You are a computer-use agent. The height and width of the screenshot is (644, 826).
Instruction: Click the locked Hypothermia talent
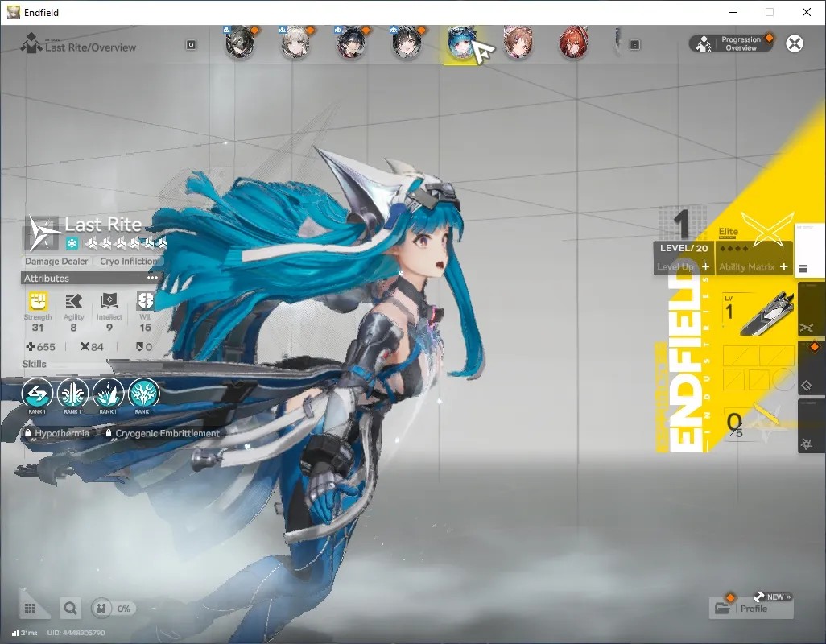coord(57,433)
